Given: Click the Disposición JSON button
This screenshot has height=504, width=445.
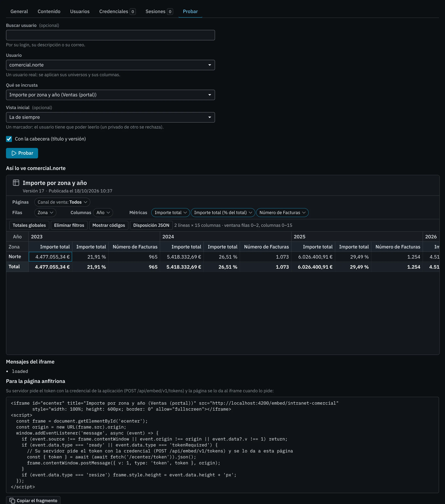Looking at the screenshot, I should (x=151, y=225).
